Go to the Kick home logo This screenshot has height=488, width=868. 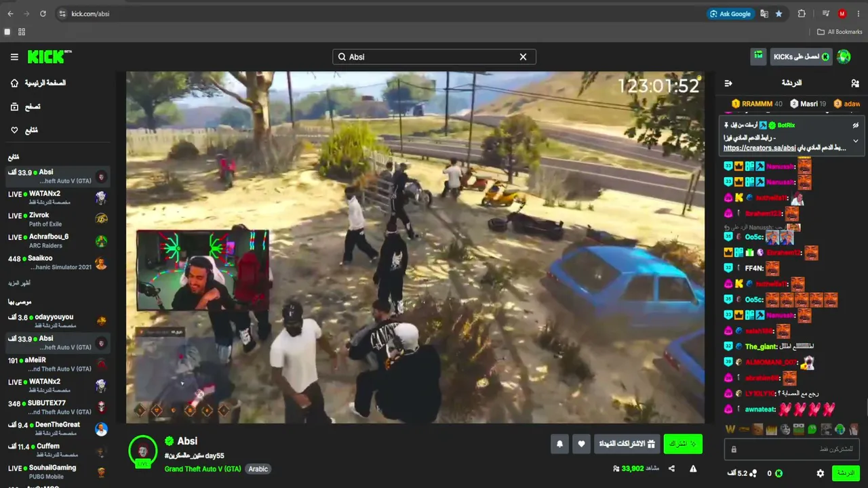[50, 57]
